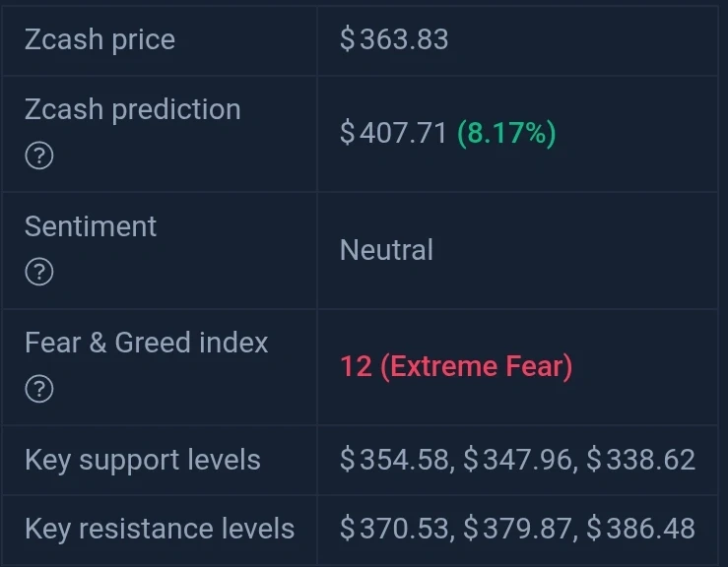728x567 pixels.
Task: Select the green 8.17% change value
Action: (506, 133)
